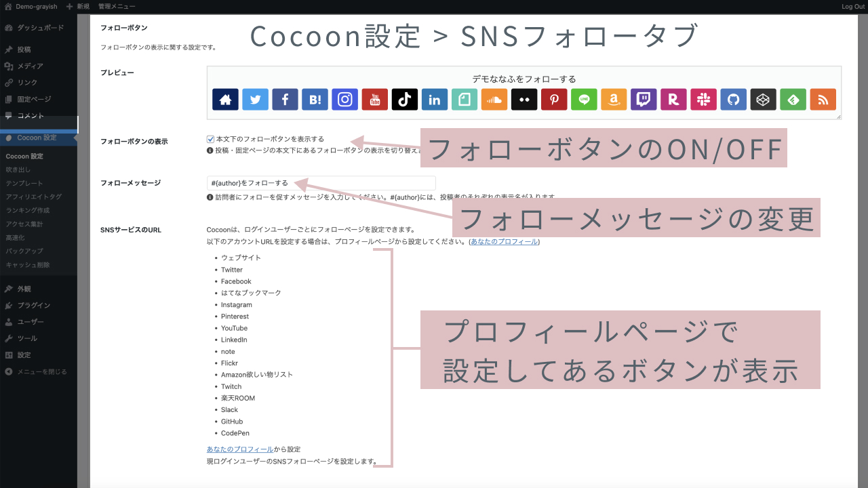Open あなたのプロフィール link in parentheses
Viewport: 868px width, 488px height.
pyautogui.click(x=504, y=242)
